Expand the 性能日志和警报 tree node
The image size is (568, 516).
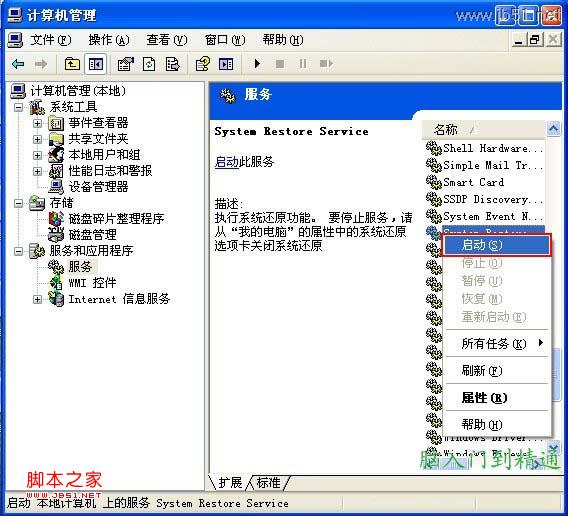click(x=37, y=171)
